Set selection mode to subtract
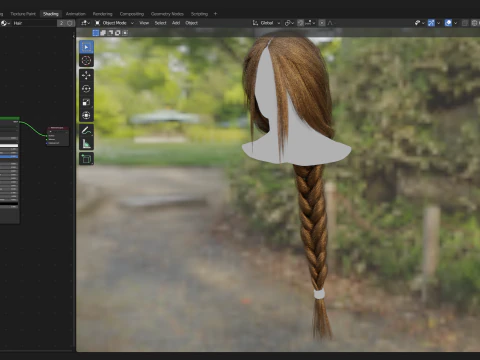Viewport: 480px width, 360px height. point(110,33)
